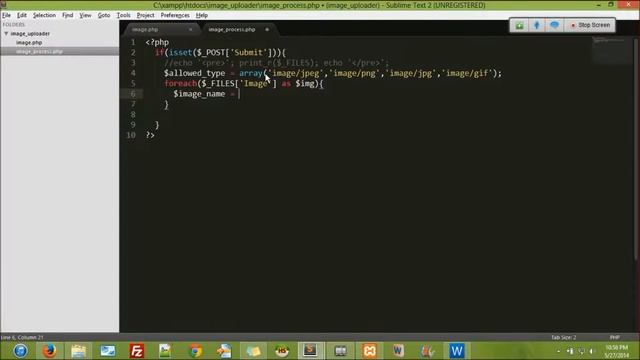Open the Selection menu
640x360 pixels.
coord(44,15)
